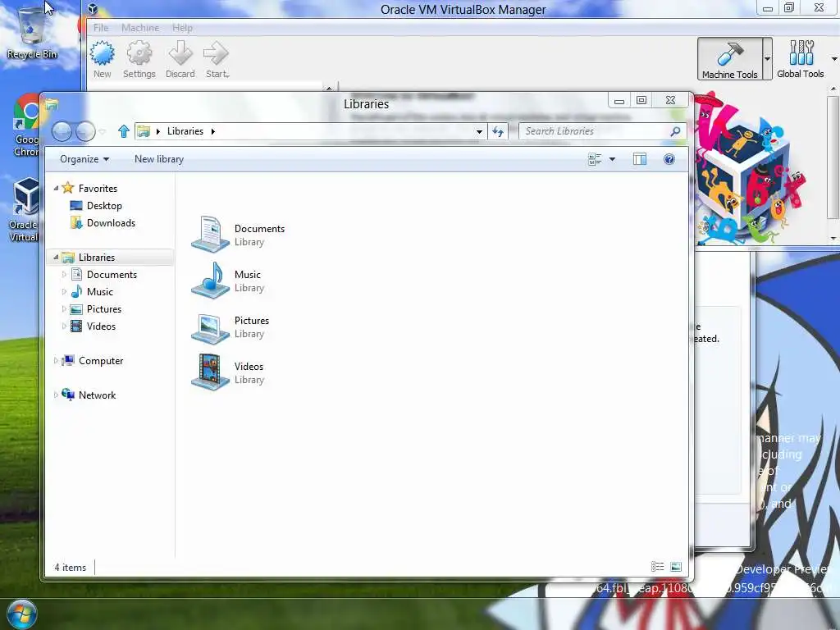
Task: Click the Explorer window icon in title bar
Action: pos(52,105)
